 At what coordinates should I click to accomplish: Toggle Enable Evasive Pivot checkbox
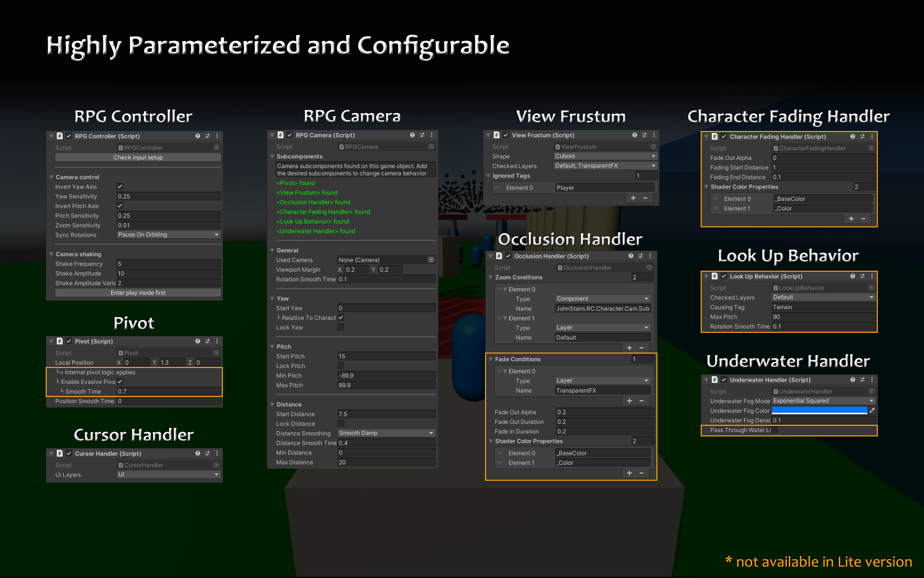tap(120, 382)
